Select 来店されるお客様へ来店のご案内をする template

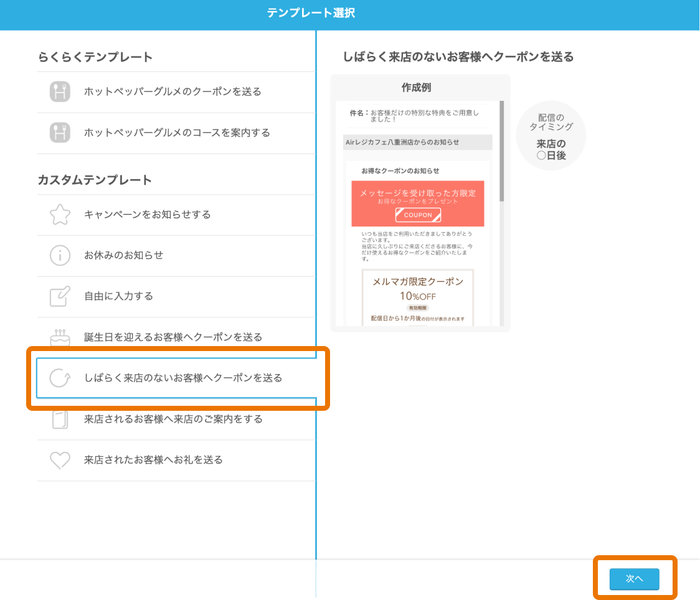(176, 420)
